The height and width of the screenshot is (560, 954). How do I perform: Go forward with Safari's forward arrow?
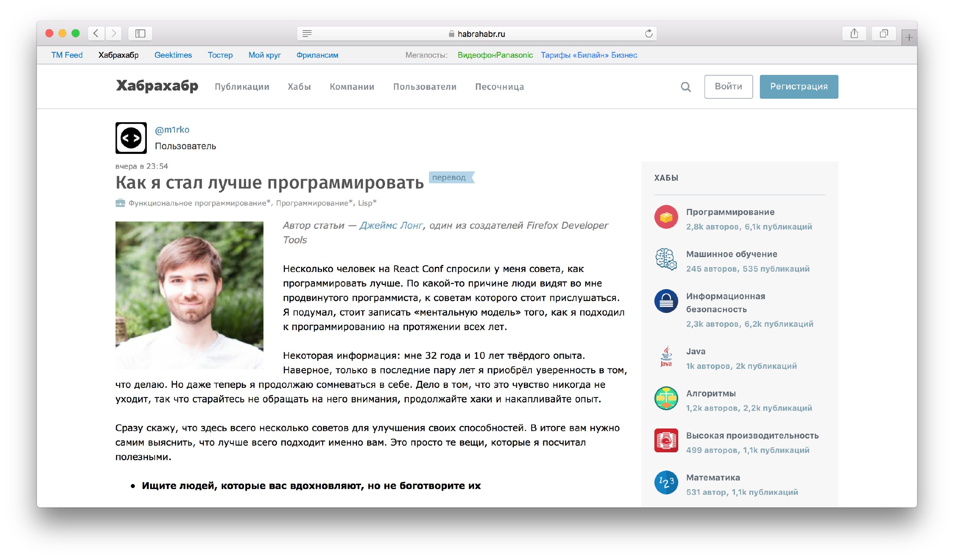tap(114, 33)
